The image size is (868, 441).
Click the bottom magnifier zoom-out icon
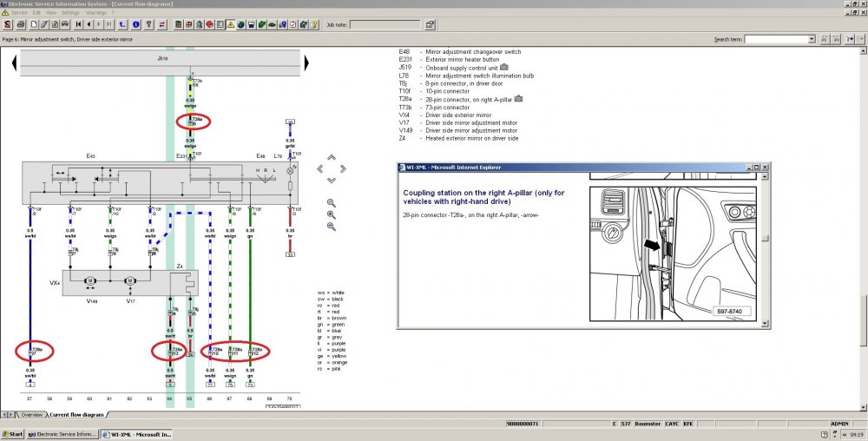coord(331,227)
